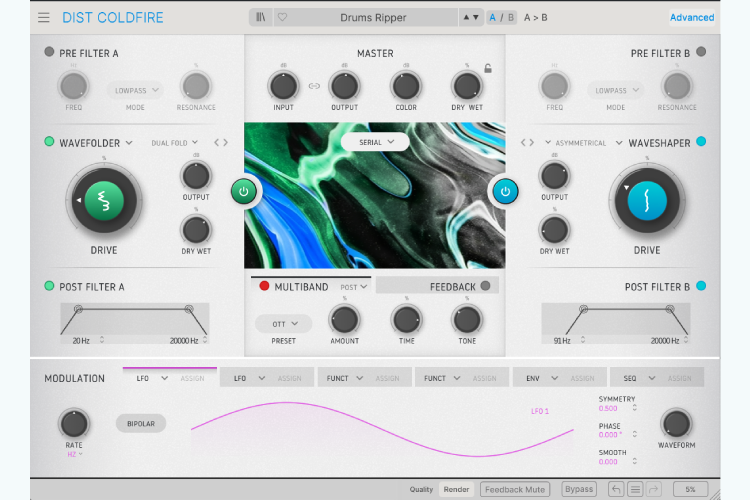Viewport: 750px width, 500px height.
Task: Toggle the Multiband red enable dot
Action: point(264,286)
